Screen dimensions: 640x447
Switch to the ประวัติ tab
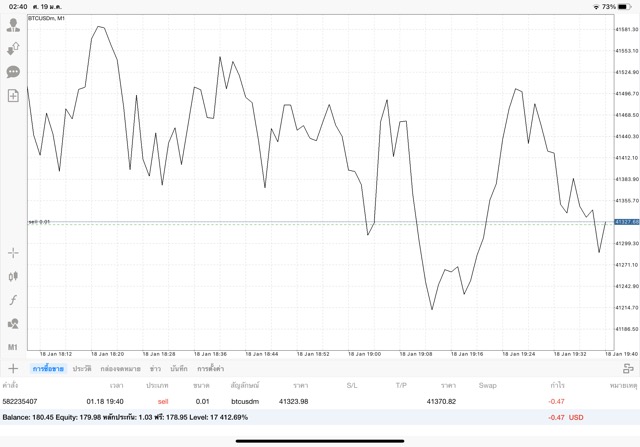(x=82, y=369)
